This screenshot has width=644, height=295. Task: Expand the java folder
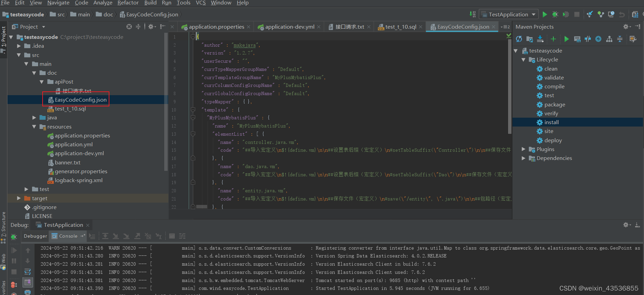click(34, 117)
